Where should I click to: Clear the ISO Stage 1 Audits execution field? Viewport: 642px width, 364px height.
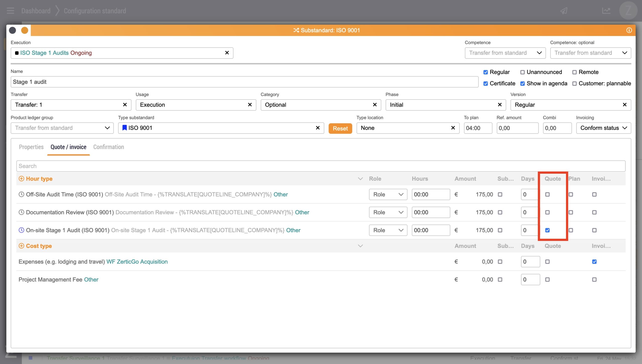coord(227,53)
